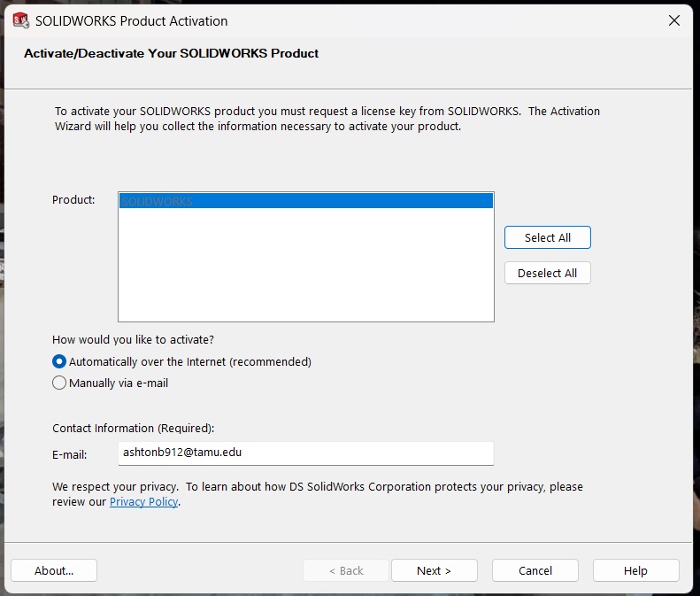The image size is (700, 596).
Task: Click the SOLIDWORKS Product Activation title bar text
Action: click(131, 20)
